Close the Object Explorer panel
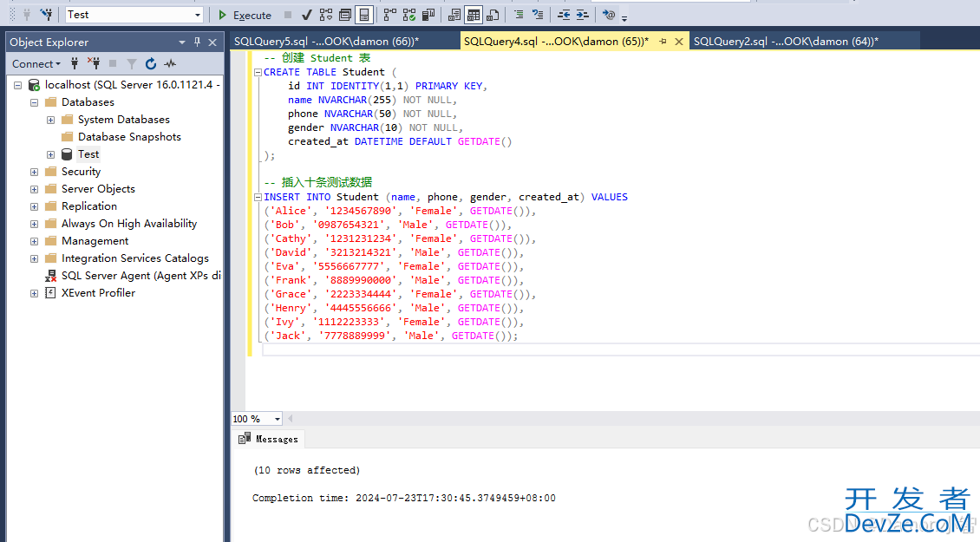 pos(212,42)
